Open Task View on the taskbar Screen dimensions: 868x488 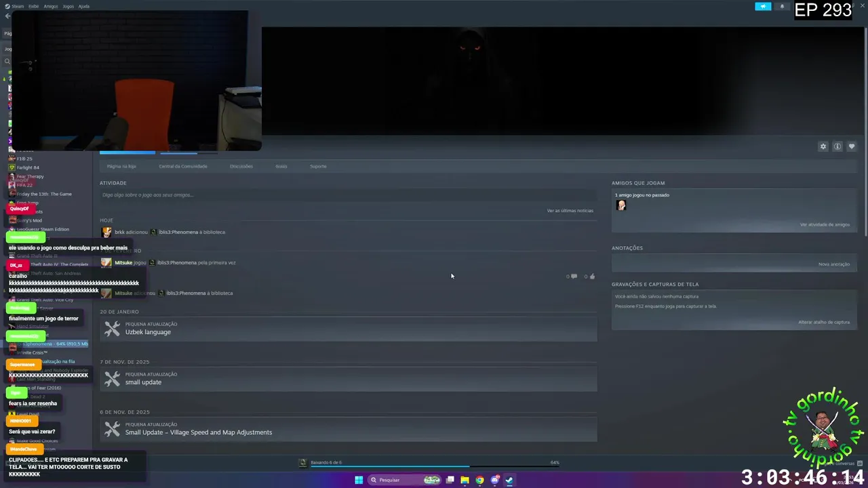point(450,480)
